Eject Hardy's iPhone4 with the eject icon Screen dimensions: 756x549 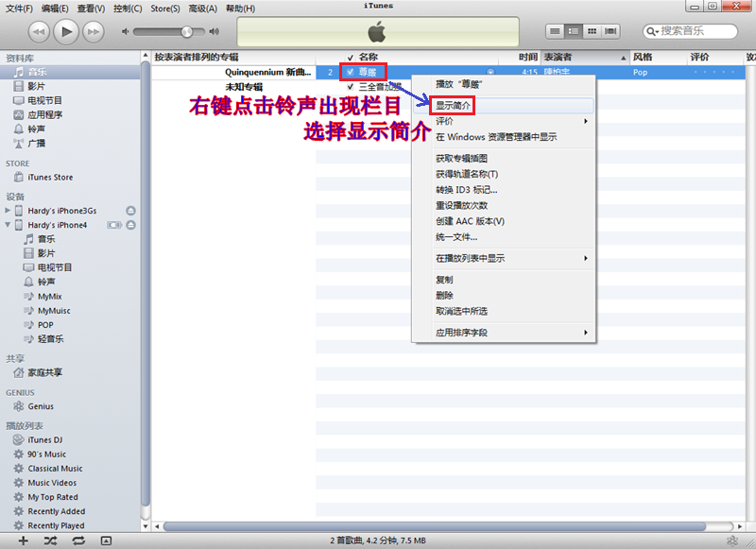tap(130, 225)
